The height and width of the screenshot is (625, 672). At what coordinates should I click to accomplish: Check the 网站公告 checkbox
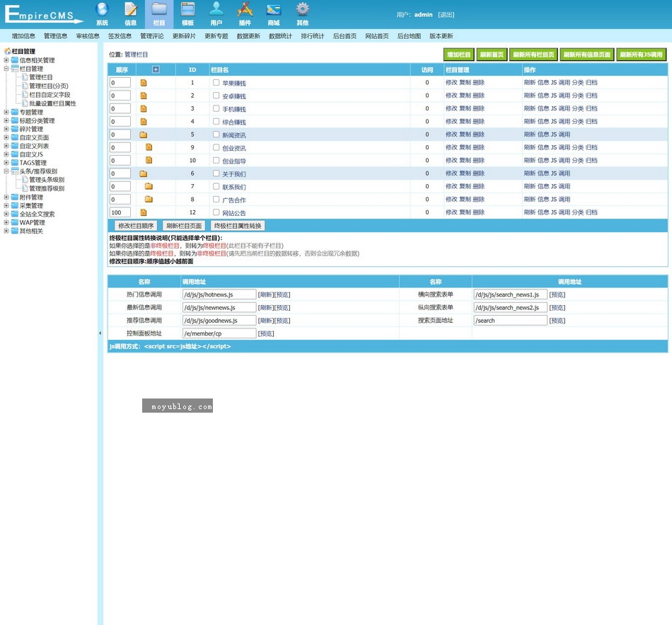pos(216,212)
